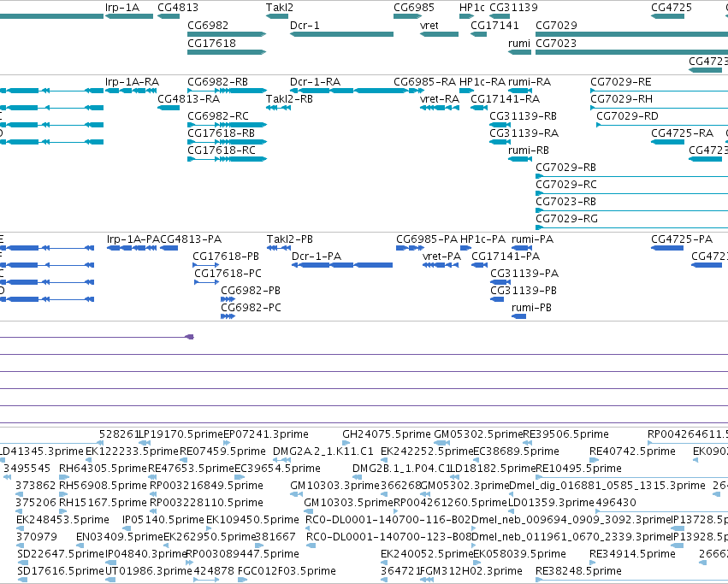The height and width of the screenshot is (584, 728).
Task: Open the Dcr-1 gene label
Action: (305, 25)
